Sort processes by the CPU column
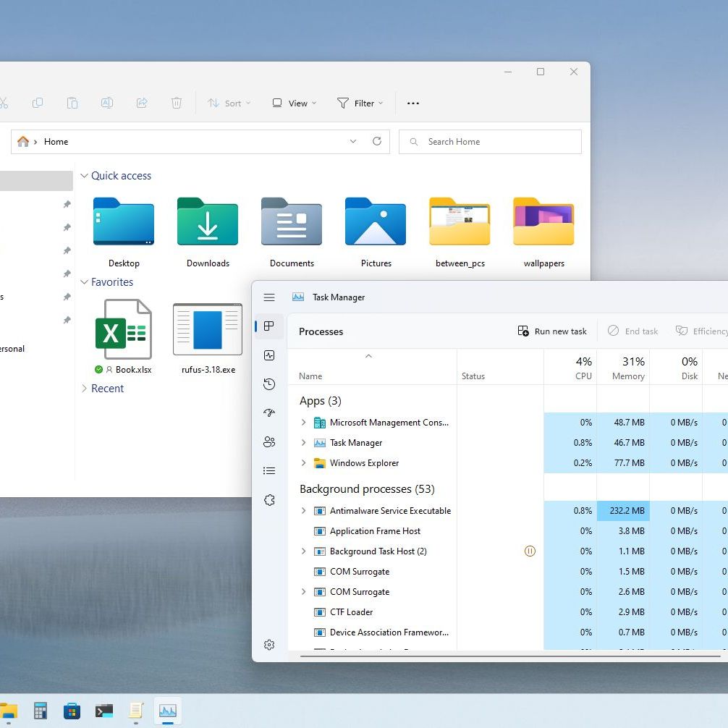This screenshot has width=728, height=728. click(x=570, y=367)
